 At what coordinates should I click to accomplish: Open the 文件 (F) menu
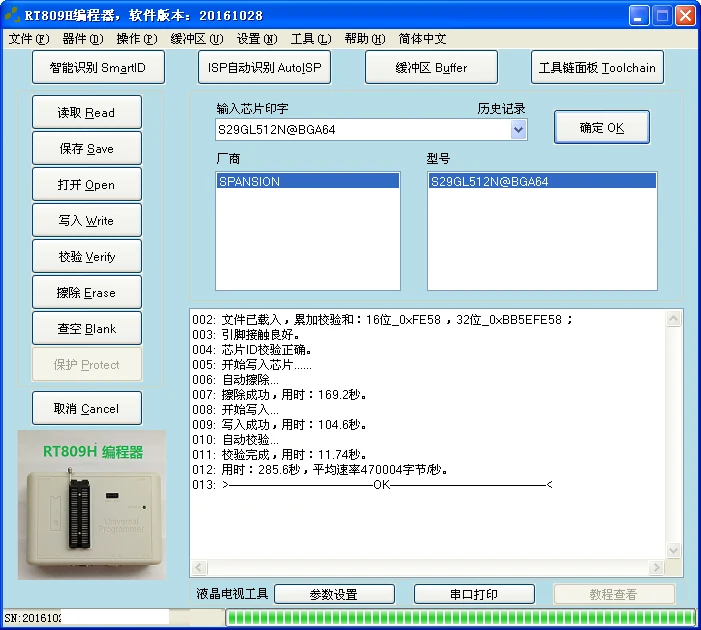click(29, 39)
